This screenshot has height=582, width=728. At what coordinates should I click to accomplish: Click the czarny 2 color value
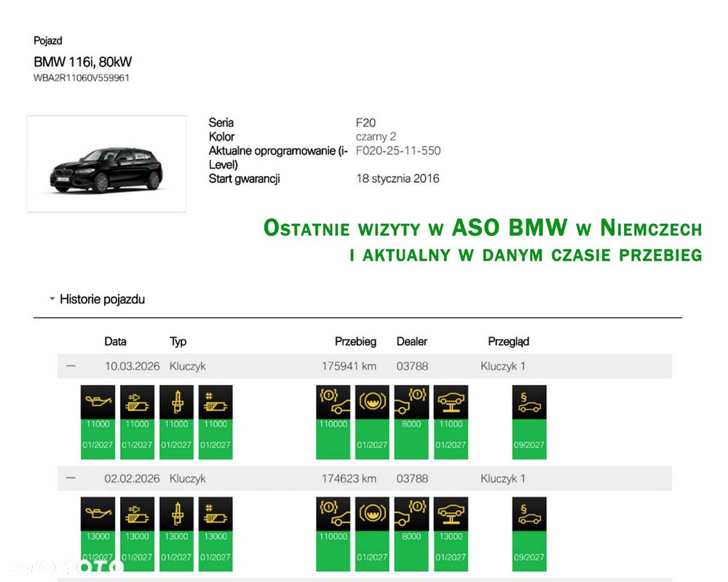[376, 137]
